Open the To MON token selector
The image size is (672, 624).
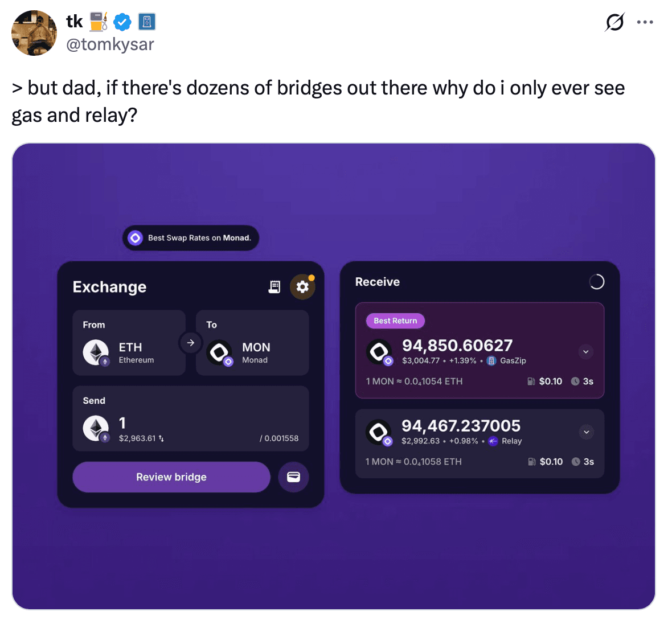click(x=252, y=343)
